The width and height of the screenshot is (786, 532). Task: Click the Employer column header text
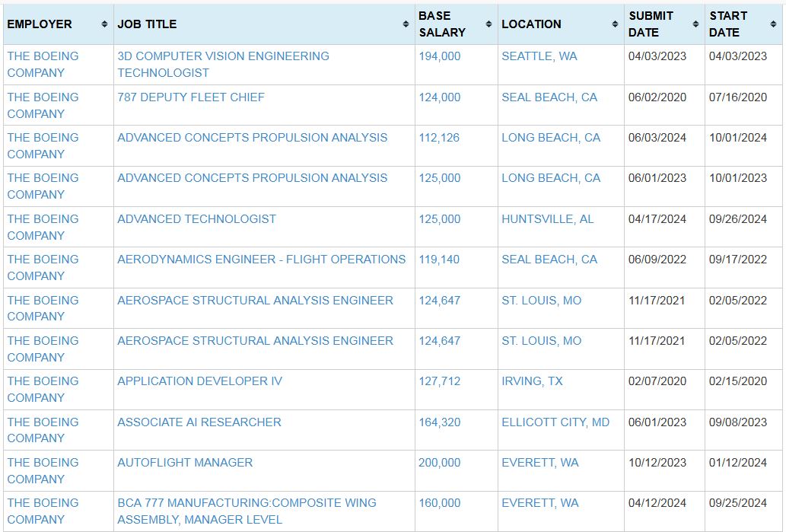[40, 24]
